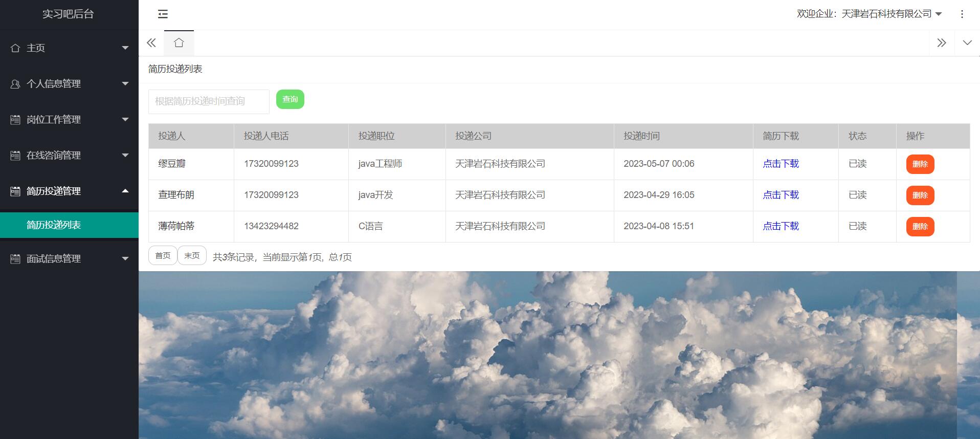Click the cloud background image
This screenshot has height=439, width=980.
click(559, 355)
